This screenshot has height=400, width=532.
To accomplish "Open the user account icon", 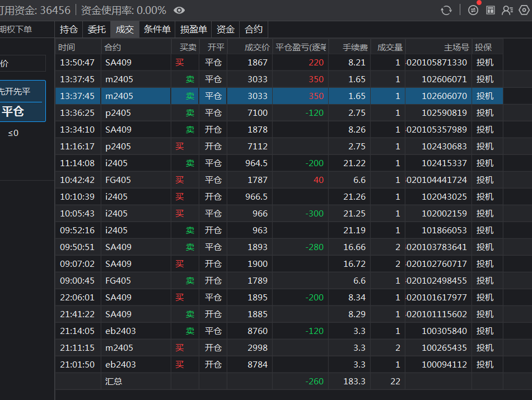I will [x=507, y=10].
